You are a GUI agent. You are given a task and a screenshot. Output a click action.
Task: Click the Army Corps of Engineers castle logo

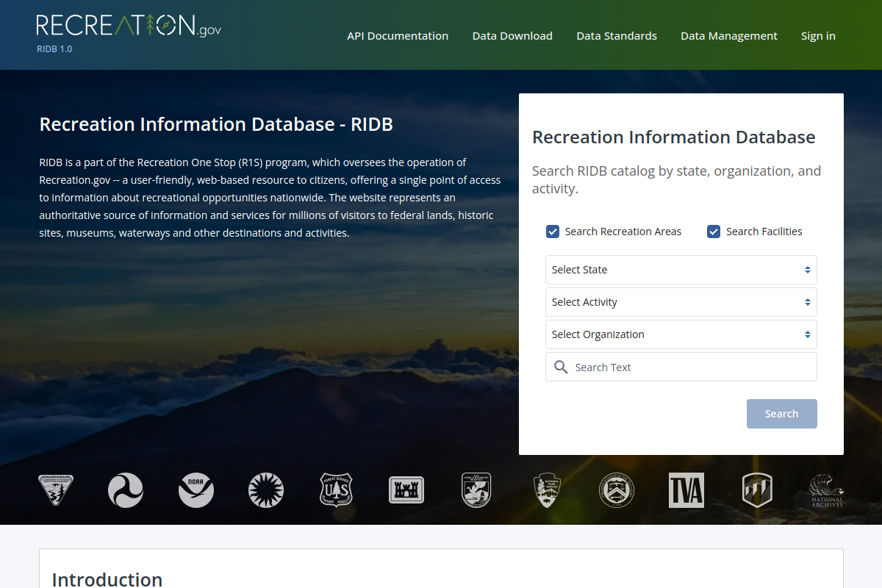(x=406, y=490)
